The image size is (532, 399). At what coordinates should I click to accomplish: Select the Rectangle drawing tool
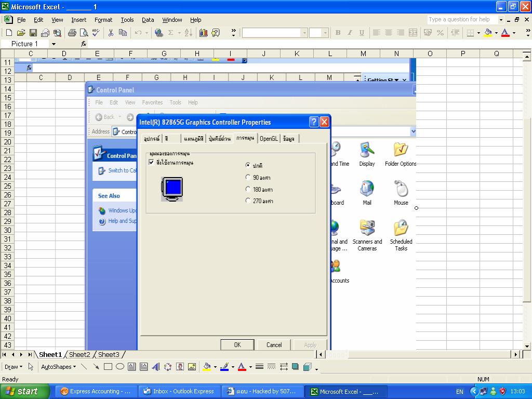coord(108,367)
